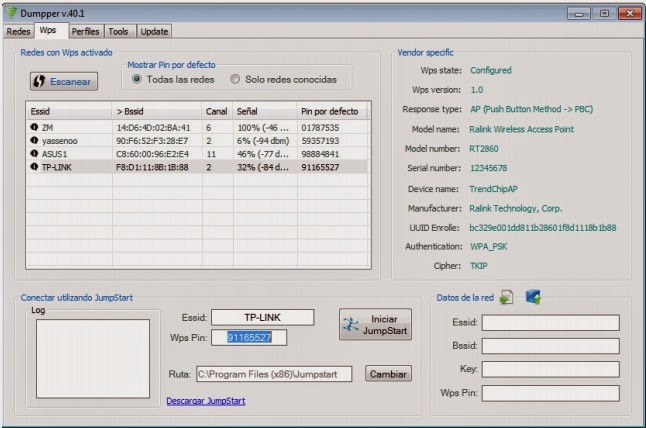The image size is (646, 428).
Task: Click the TKIP cipher value
Action: tap(479, 266)
